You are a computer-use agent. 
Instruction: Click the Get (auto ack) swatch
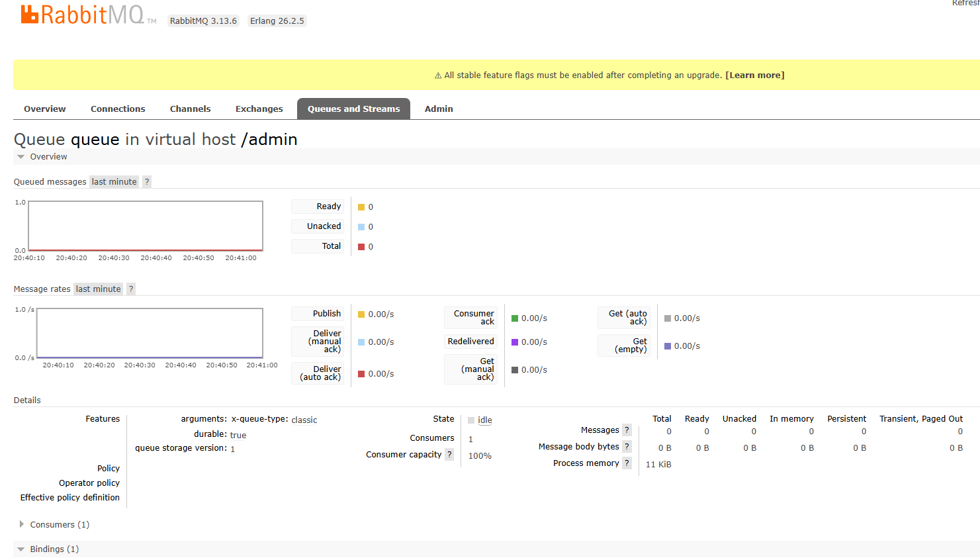click(x=668, y=318)
